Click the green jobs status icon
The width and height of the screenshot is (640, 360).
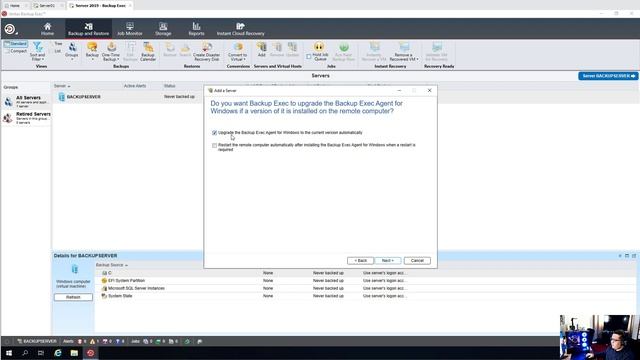click(x=158, y=341)
